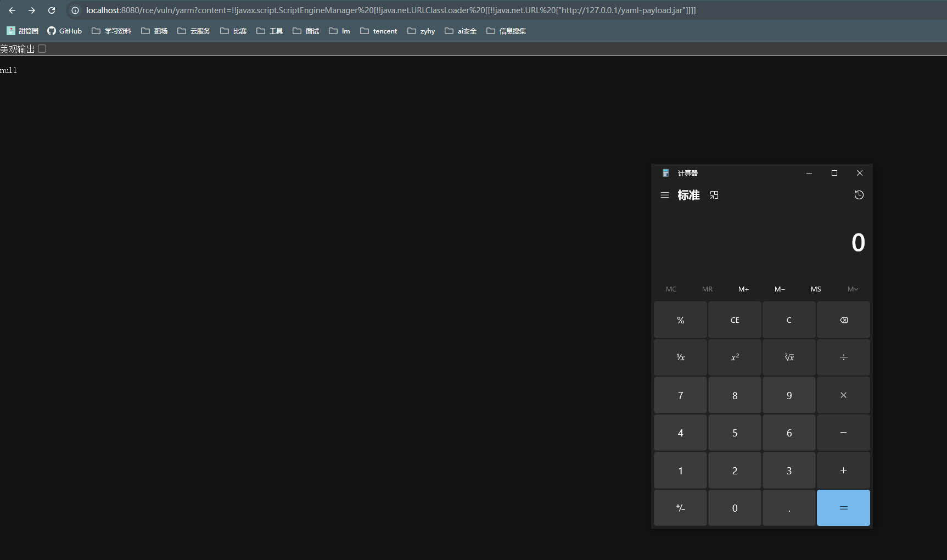Open the 工具 bookmark folder
947x560 pixels.
(270, 31)
